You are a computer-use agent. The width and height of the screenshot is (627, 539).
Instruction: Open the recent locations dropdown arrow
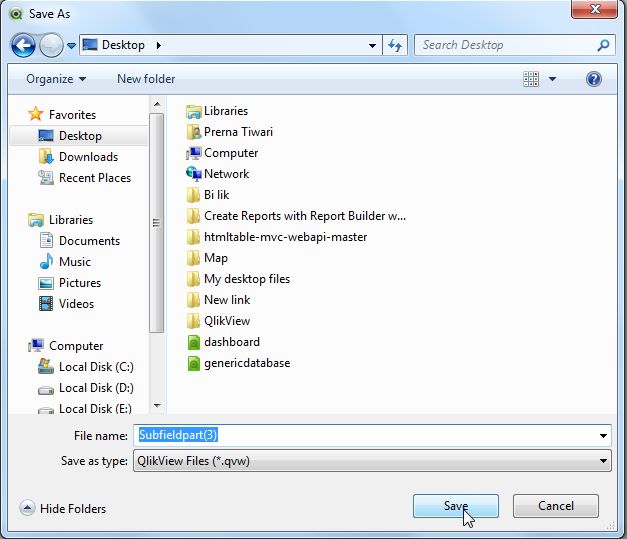[72, 46]
